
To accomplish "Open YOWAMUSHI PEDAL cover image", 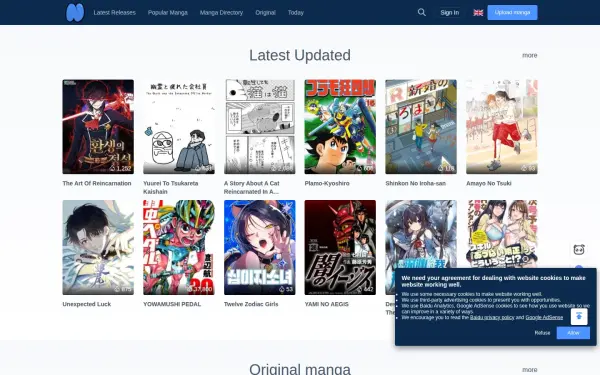I will 179,247.
